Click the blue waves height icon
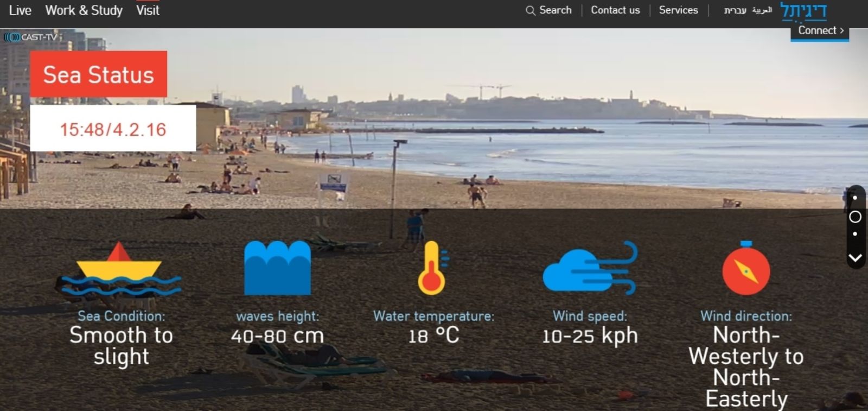Screen dimensions: 868x411 (277, 268)
